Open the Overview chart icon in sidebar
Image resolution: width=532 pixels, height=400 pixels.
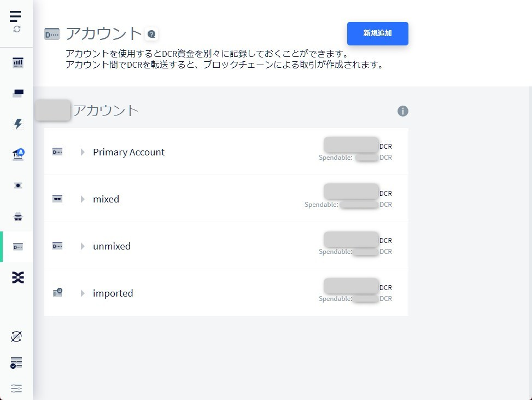(18, 63)
